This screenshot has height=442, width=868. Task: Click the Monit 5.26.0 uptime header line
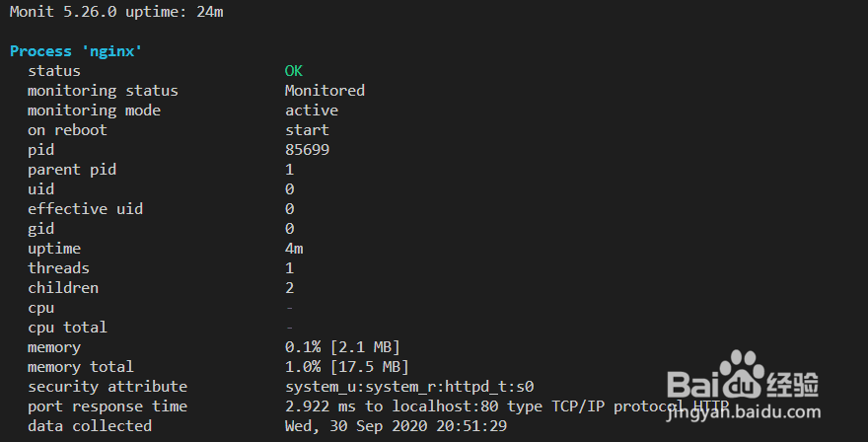116,12
